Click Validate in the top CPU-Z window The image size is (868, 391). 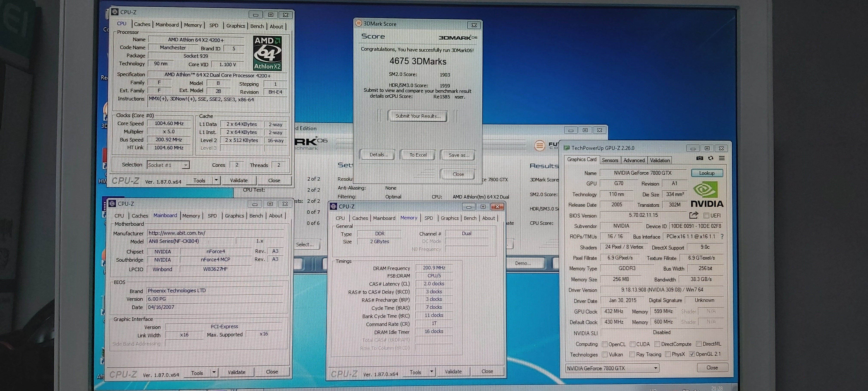point(239,180)
